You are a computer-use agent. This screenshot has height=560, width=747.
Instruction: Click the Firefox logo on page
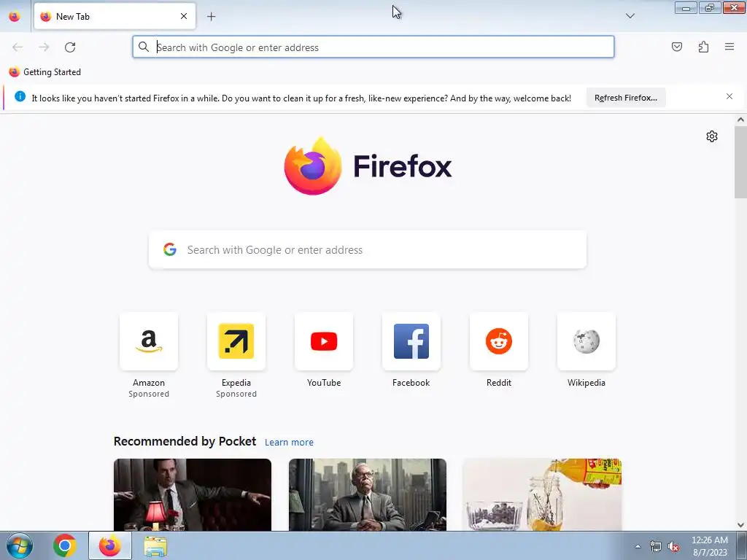[x=368, y=166]
